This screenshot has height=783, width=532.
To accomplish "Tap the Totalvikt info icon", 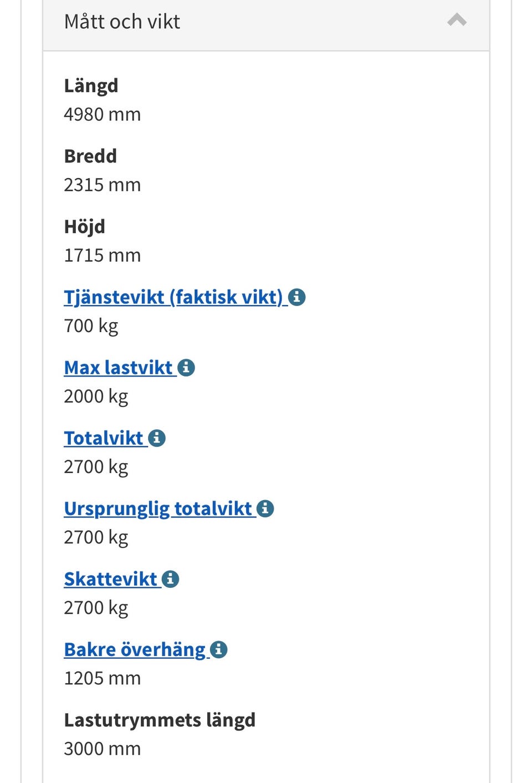I will 157,438.
